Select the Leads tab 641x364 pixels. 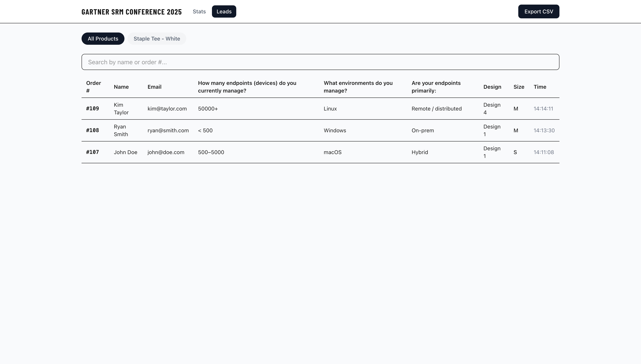pos(224,11)
